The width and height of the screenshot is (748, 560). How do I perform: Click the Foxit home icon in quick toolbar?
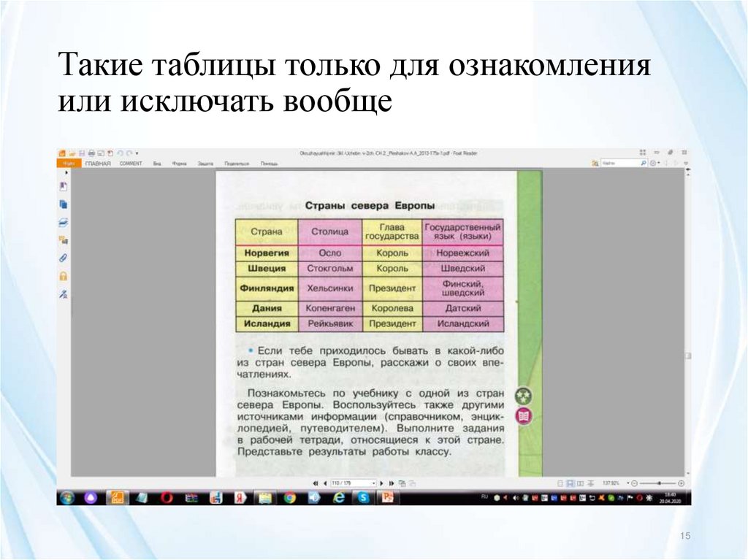62,153
